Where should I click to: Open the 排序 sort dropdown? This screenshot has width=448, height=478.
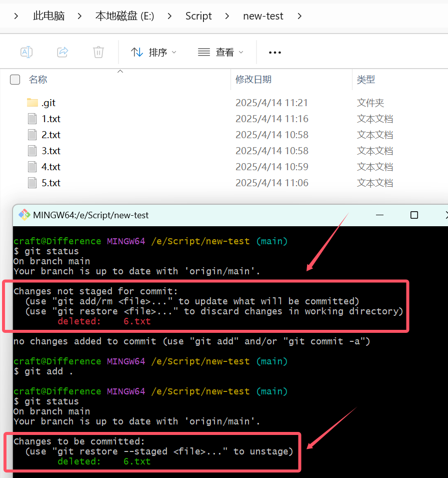pyautogui.click(x=153, y=52)
